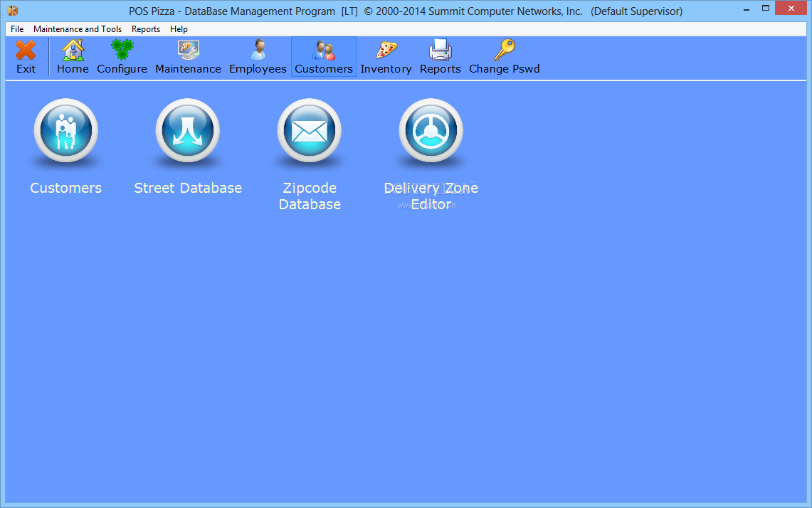The image size is (812, 508).
Task: Open the Street Database round icon
Action: pyautogui.click(x=188, y=130)
